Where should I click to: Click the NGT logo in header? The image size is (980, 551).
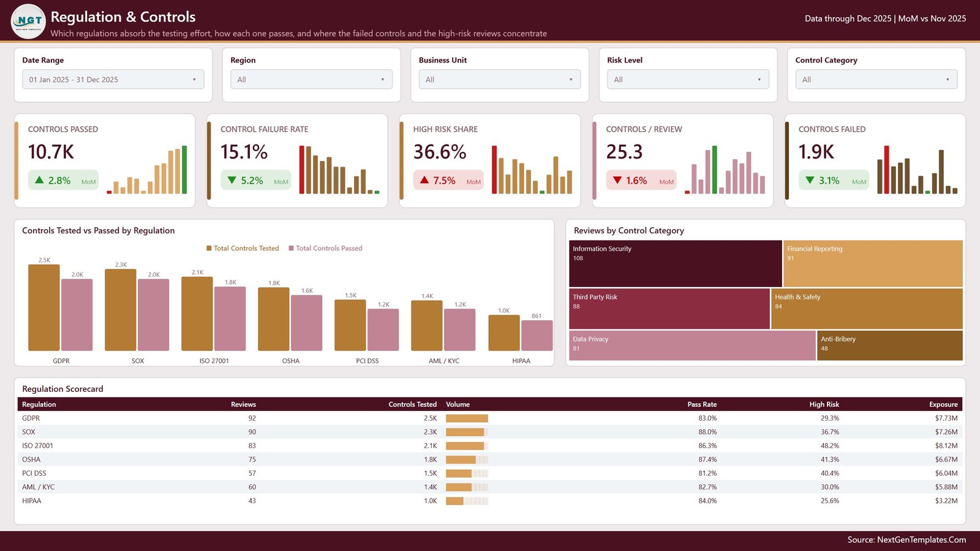pos(28,21)
